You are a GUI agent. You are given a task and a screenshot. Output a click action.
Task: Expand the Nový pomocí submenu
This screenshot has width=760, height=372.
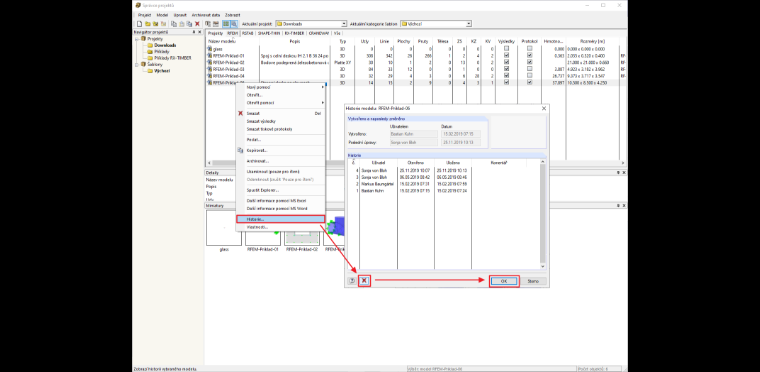(x=281, y=87)
